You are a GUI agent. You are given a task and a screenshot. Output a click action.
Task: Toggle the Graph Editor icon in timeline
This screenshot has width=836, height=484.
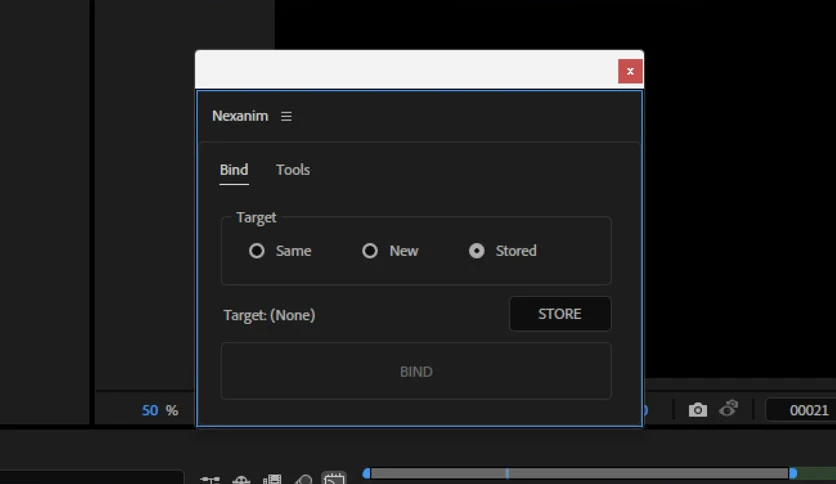tap(334, 479)
